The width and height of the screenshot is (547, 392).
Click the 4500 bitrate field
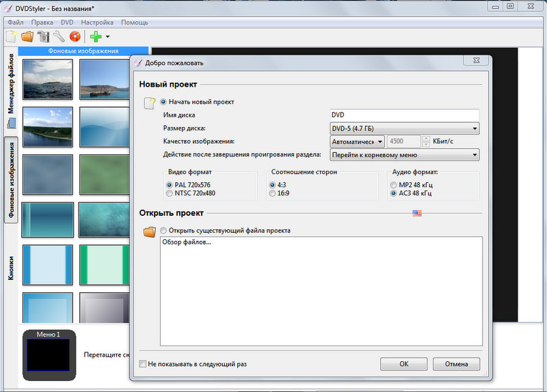[x=404, y=141]
